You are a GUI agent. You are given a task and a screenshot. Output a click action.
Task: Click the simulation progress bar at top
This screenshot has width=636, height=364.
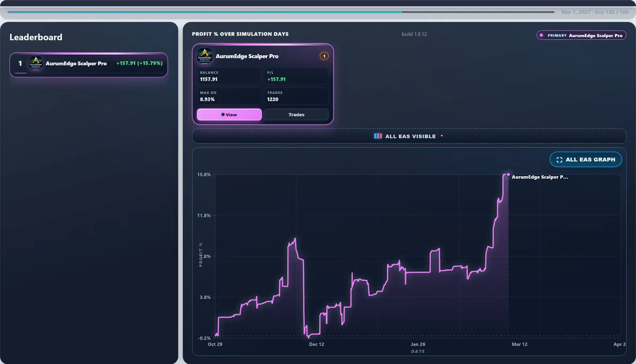(x=281, y=12)
